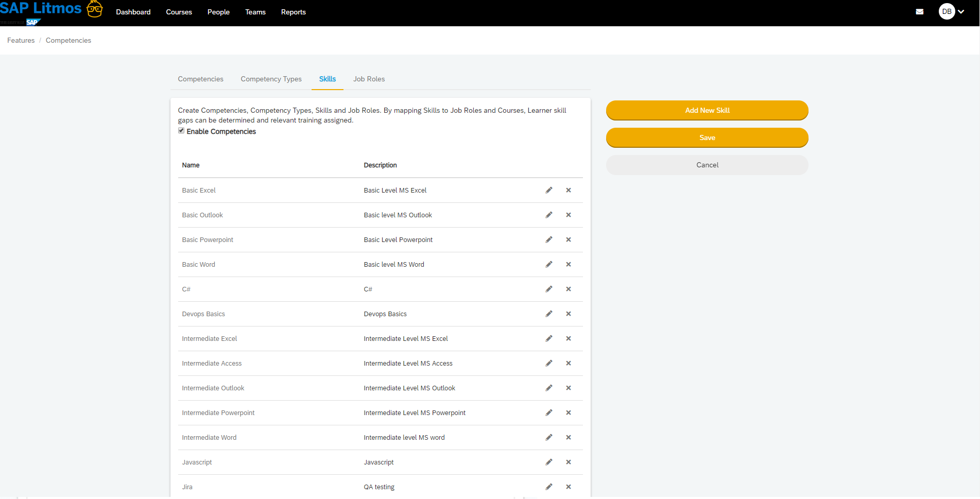980x499 pixels.
Task: Open the People menu
Action: click(218, 12)
